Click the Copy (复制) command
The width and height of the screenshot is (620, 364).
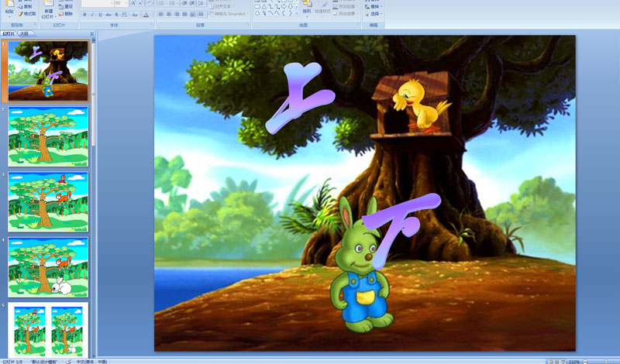(26, 7)
